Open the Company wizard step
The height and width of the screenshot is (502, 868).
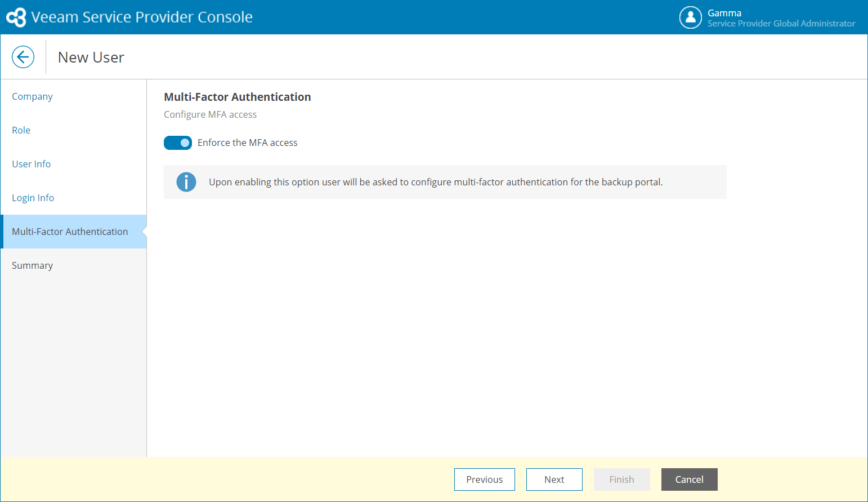[32, 96]
